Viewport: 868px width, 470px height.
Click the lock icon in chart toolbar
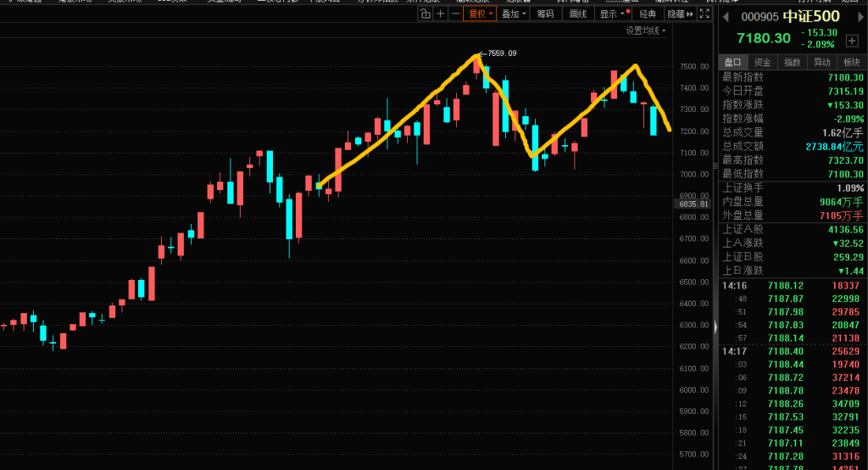pyautogui.click(x=425, y=14)
